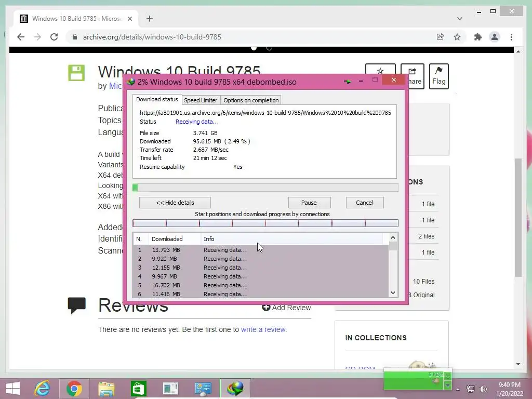Open the 10 Files link
Image resolution: width=532 pixels, height=399 pixels.
pyautogui.click(x=423, y=281)
